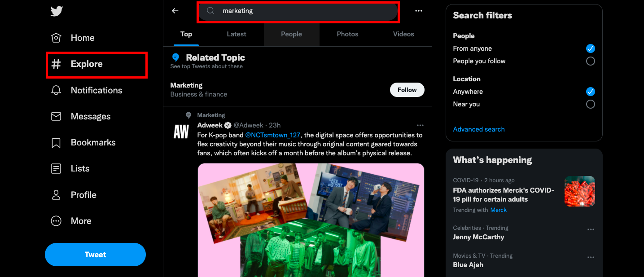Switch to the Latest tab

click(x=237, y=34)
